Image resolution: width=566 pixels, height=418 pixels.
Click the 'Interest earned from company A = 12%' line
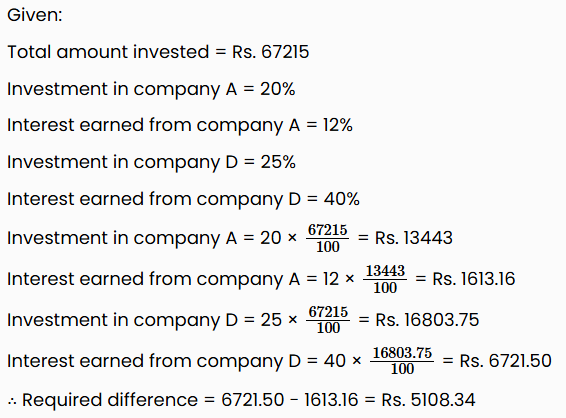pyautogui.click(x=180, y=126)
